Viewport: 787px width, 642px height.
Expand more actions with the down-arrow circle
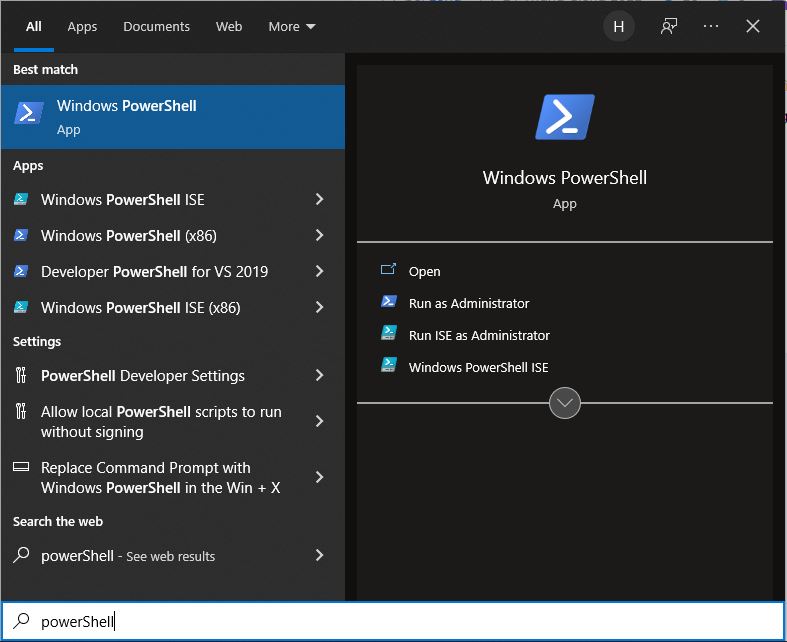point(565,403)
